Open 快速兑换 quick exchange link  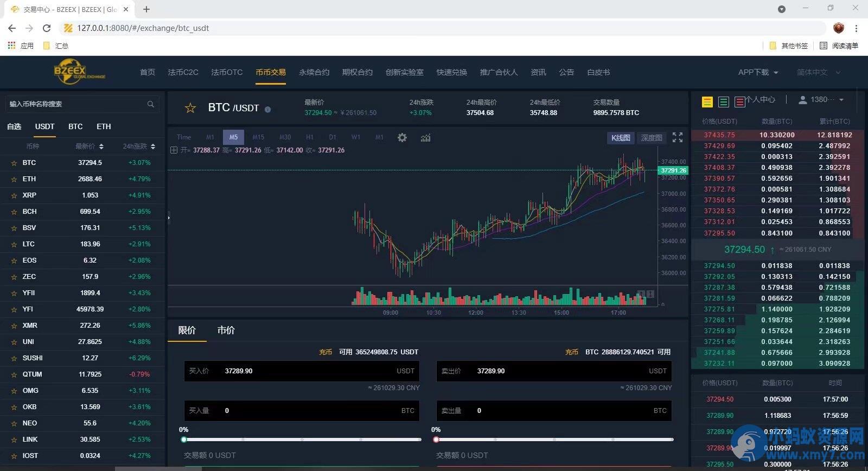pos(452,72)
